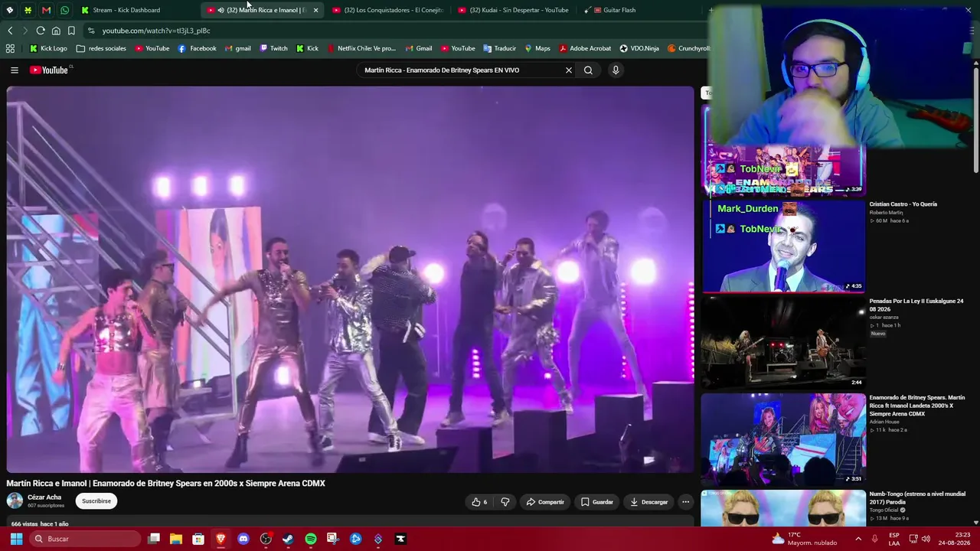
Task: Go back with the browser back arrow
Action: coord(10,31)
